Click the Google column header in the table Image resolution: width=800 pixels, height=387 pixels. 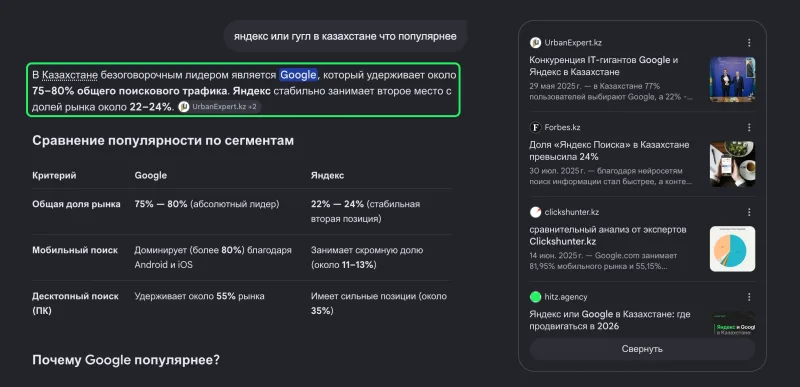(151, 175)
